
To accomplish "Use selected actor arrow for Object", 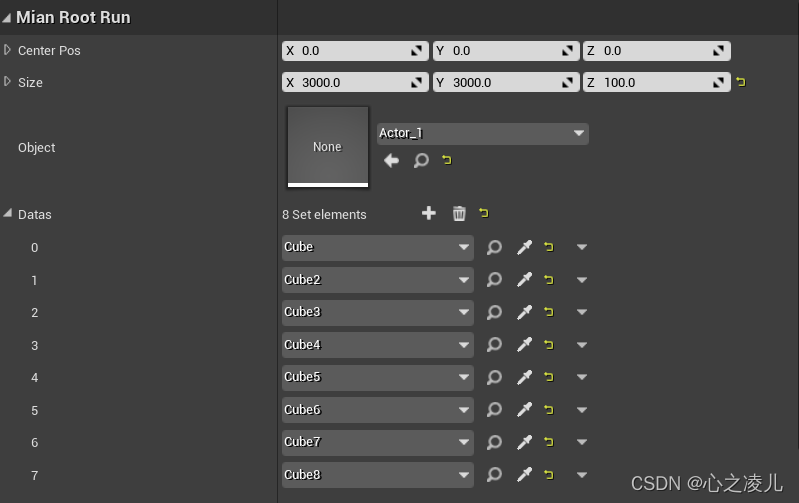I will (x=391, y=161).
